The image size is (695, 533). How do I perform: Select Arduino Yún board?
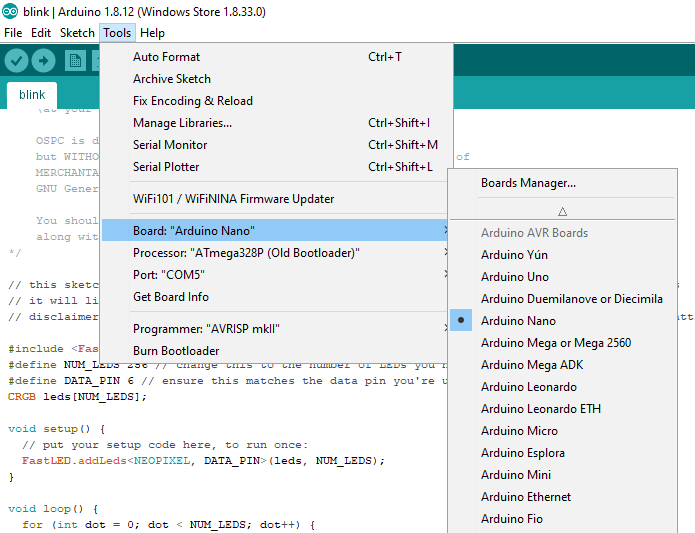pos(563,255)
